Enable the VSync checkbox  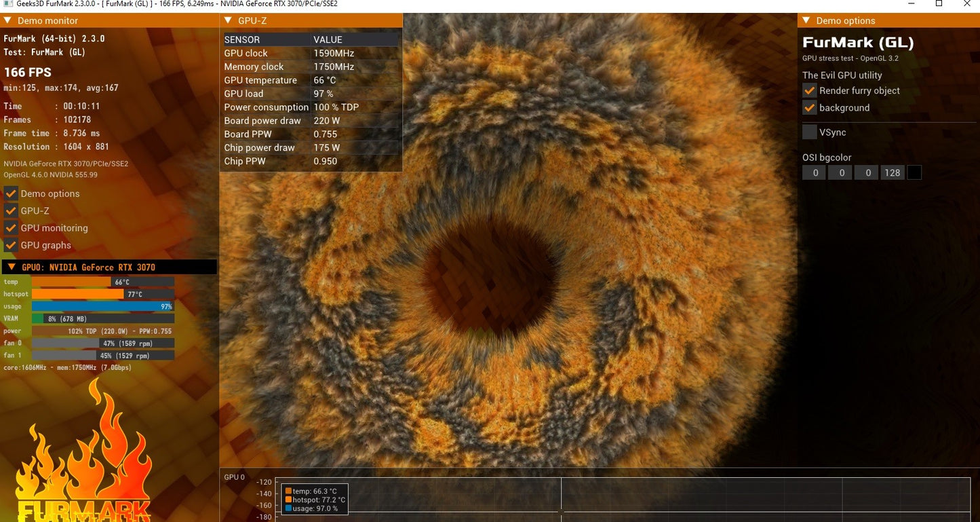(x=809, y=132)
